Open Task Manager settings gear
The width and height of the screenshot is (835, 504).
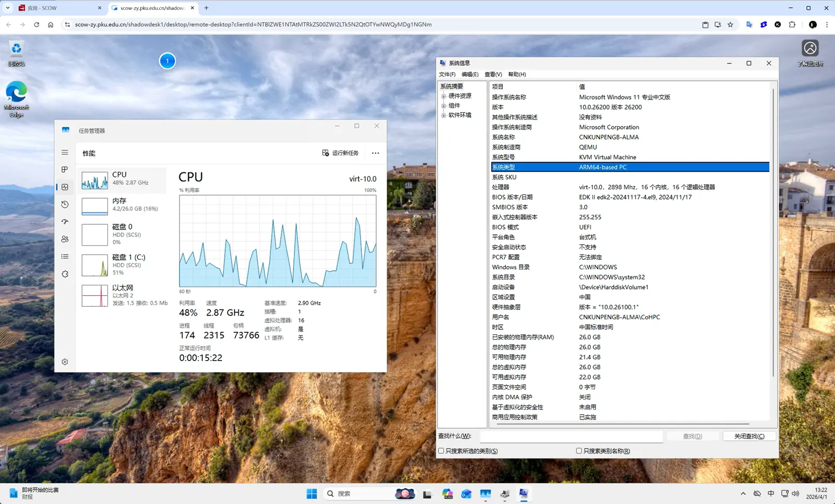coord(65,362)
